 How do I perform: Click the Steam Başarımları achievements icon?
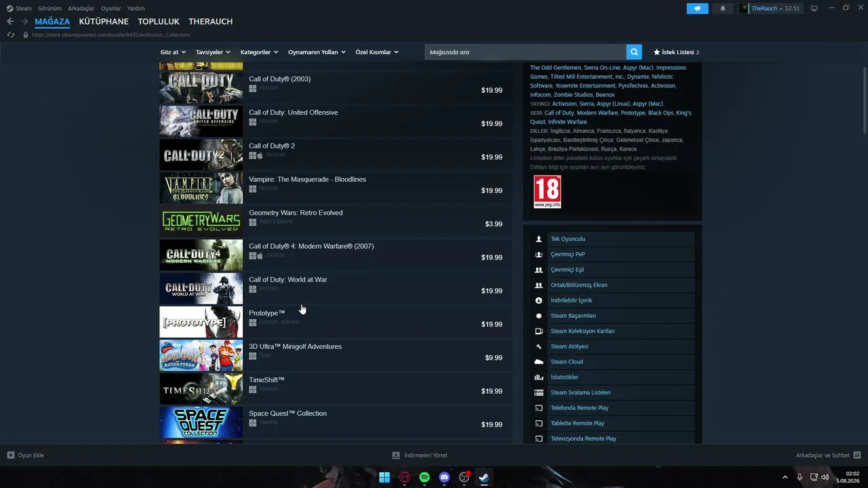pos(538,316)
